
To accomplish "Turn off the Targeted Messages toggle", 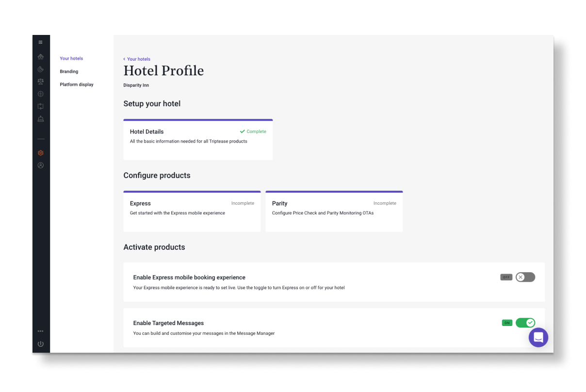I will point(525,323).
